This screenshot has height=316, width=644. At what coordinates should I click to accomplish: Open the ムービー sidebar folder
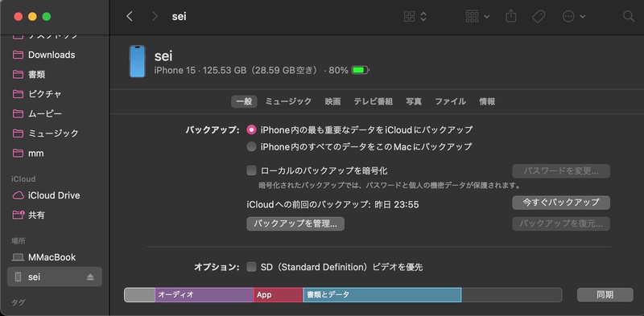pos(55,113)
